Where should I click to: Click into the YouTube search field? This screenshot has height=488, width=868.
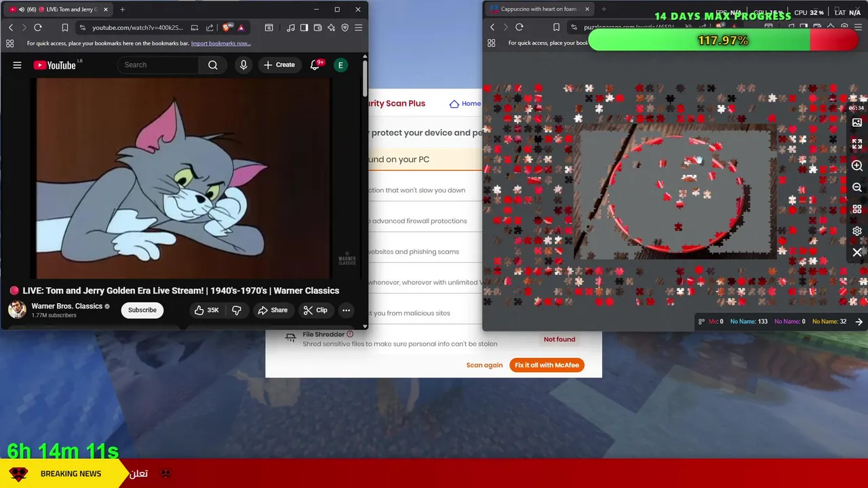tap(159, 65)
